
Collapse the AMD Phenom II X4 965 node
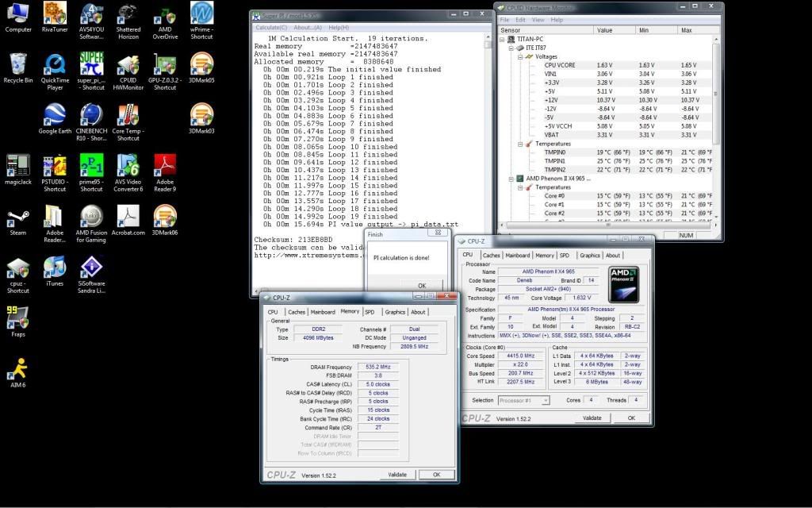[511, 179]
